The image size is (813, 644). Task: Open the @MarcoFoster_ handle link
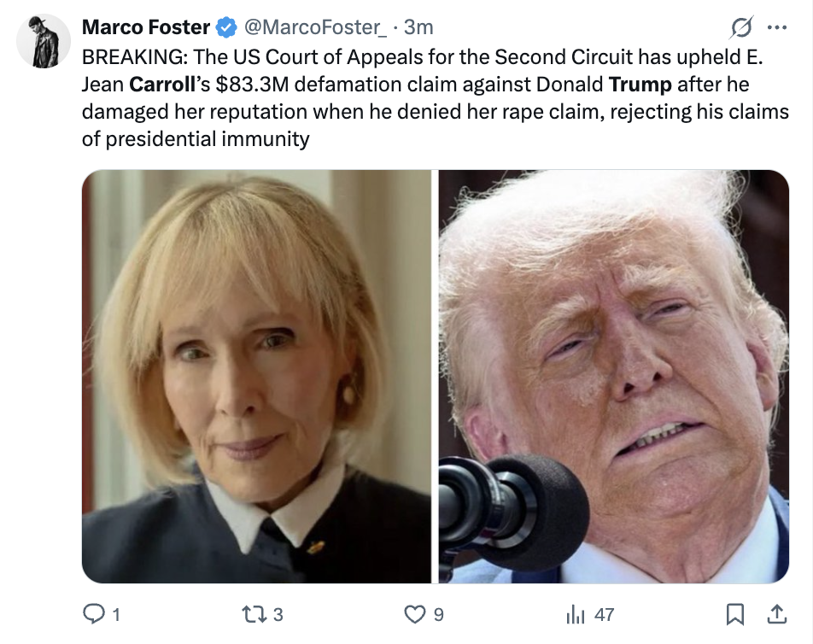pos(315,27)
